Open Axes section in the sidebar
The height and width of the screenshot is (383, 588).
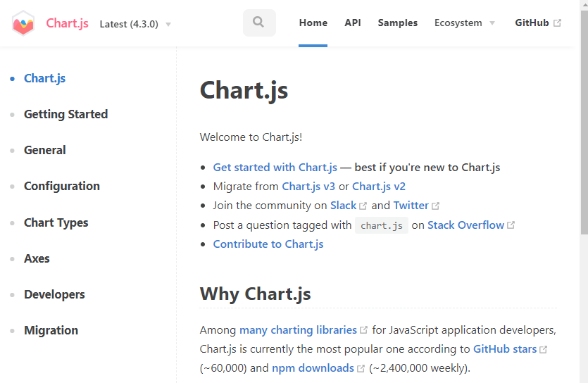[37, 258]
